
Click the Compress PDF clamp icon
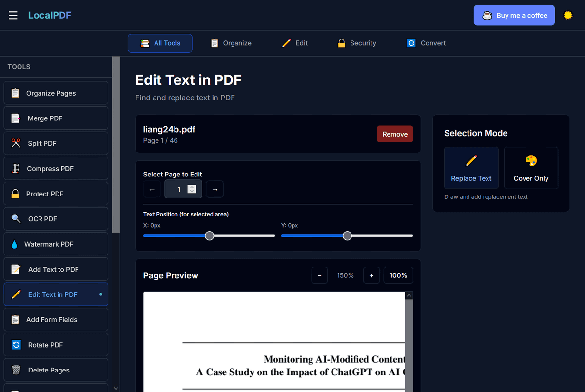(x=16, y=169)
